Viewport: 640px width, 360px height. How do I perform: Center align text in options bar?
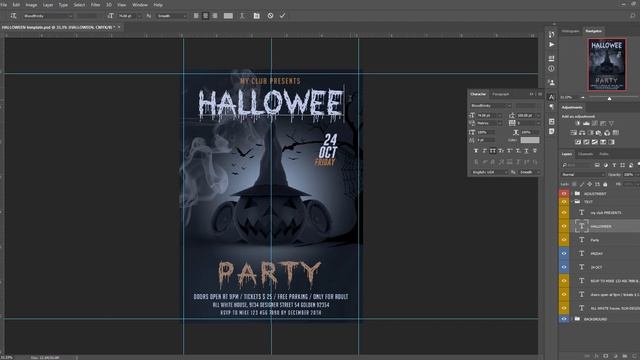point(206,16)
